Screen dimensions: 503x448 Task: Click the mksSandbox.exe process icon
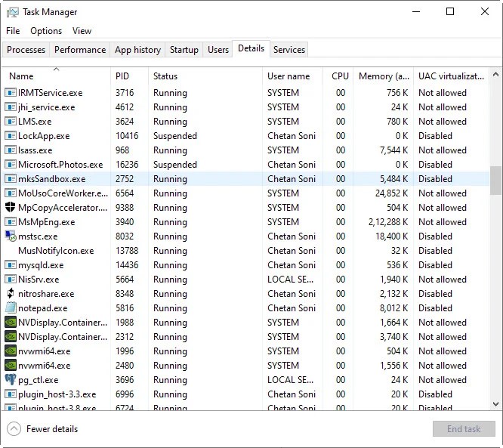[x=11, y=179]
